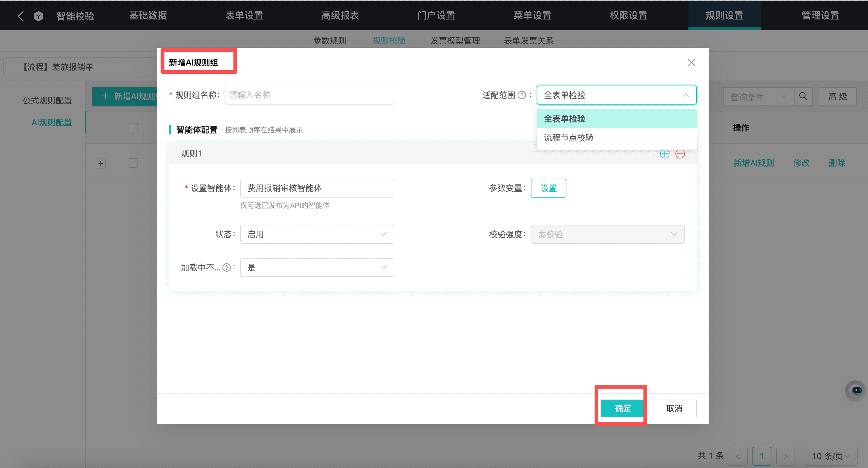Switch to the 规则校验 tab
The height and width of the screenshot is (468, 868).
388,41
